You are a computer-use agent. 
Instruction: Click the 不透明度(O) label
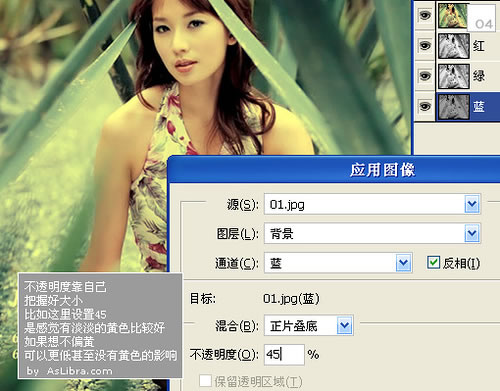(x=224, y=355)
